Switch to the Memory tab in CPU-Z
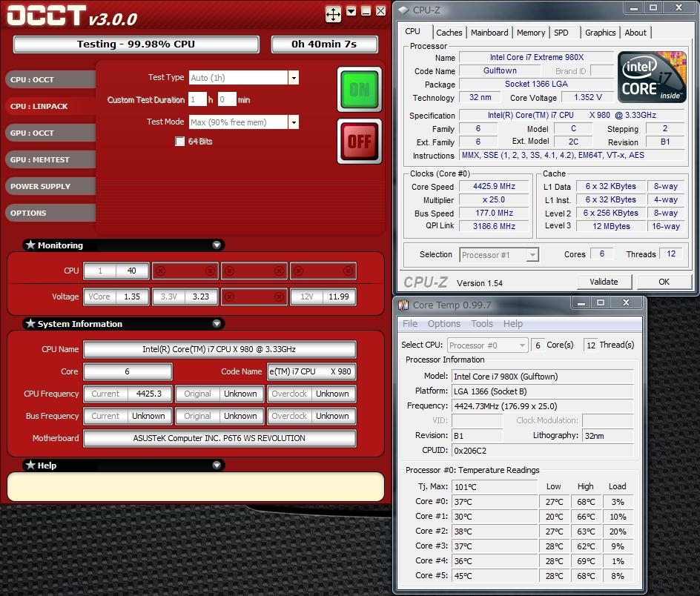700x596 pixels. pyautogui.click(x=531, y=33)
